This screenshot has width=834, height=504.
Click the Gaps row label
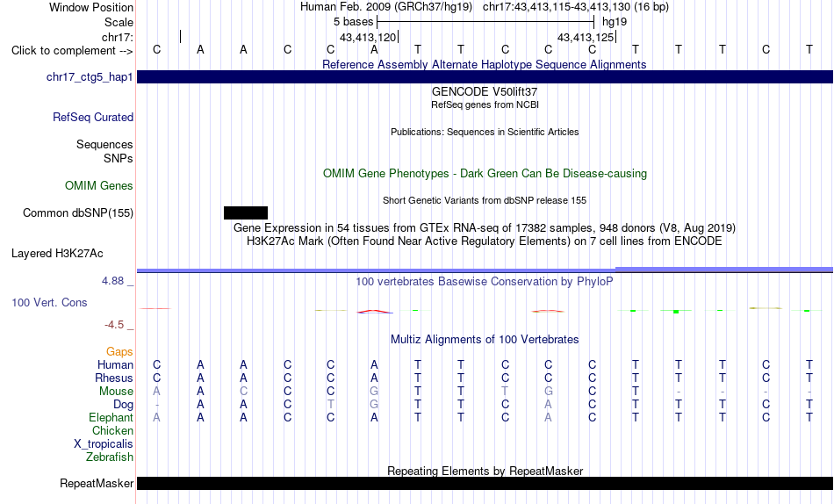[x=119, y=352]
